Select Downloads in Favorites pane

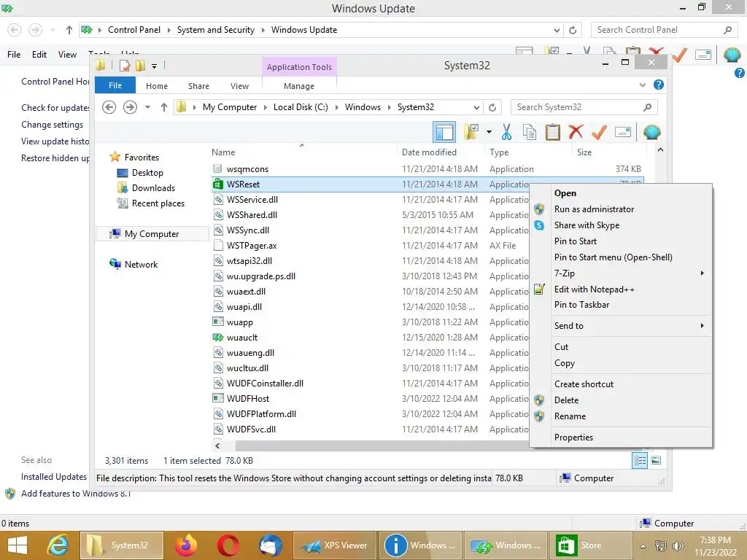153,187
